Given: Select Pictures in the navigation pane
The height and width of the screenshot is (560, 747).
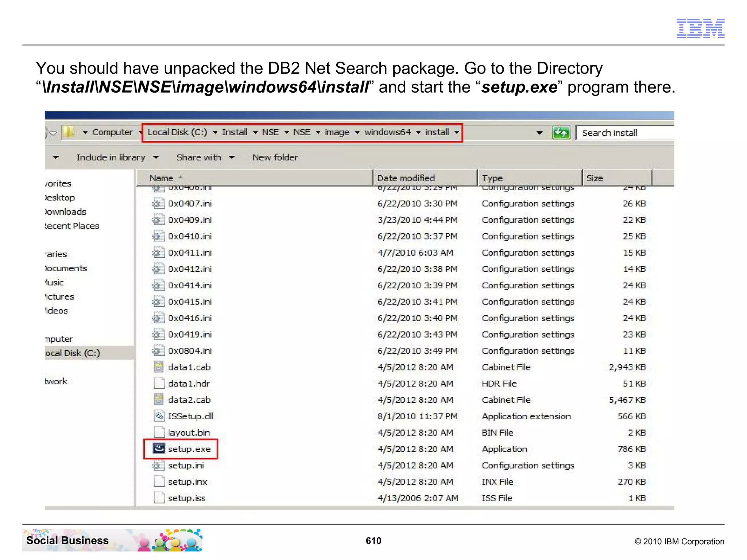Looking at the screenshot, I should [x=59, y=296].
